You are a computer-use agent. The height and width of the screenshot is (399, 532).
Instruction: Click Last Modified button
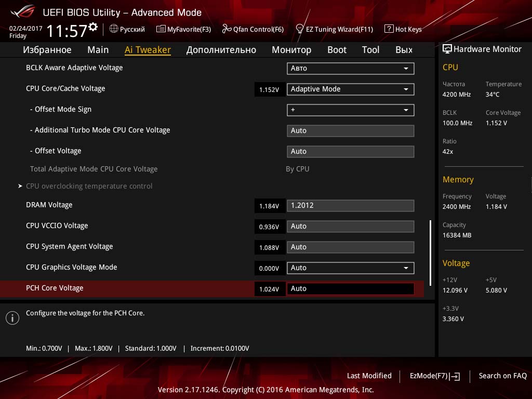(369, 376)
